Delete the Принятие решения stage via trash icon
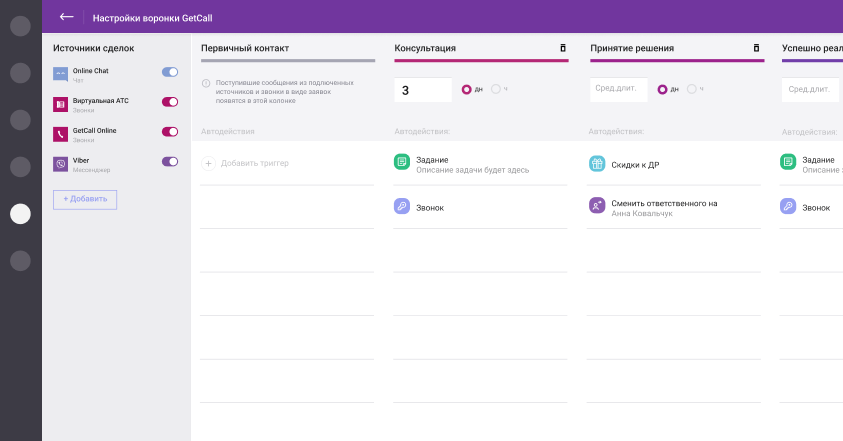Screen dimensions: 843x441 (757, 48)
